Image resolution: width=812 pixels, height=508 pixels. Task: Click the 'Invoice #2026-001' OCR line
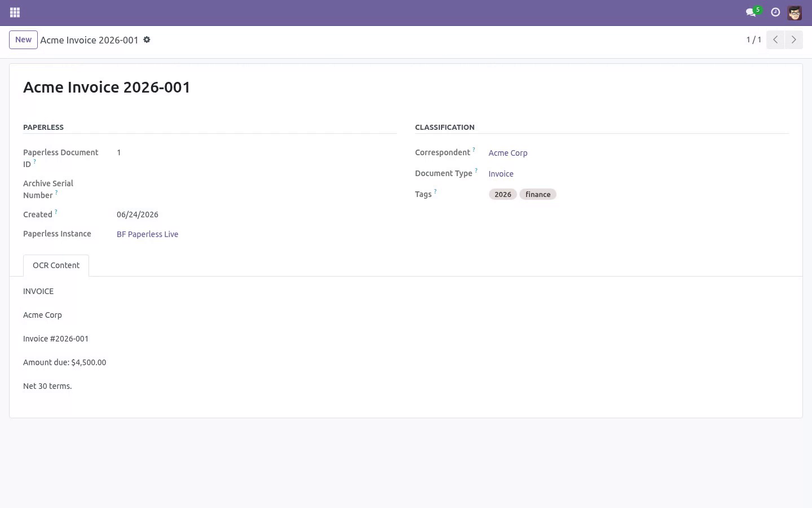tap(56, 339)
